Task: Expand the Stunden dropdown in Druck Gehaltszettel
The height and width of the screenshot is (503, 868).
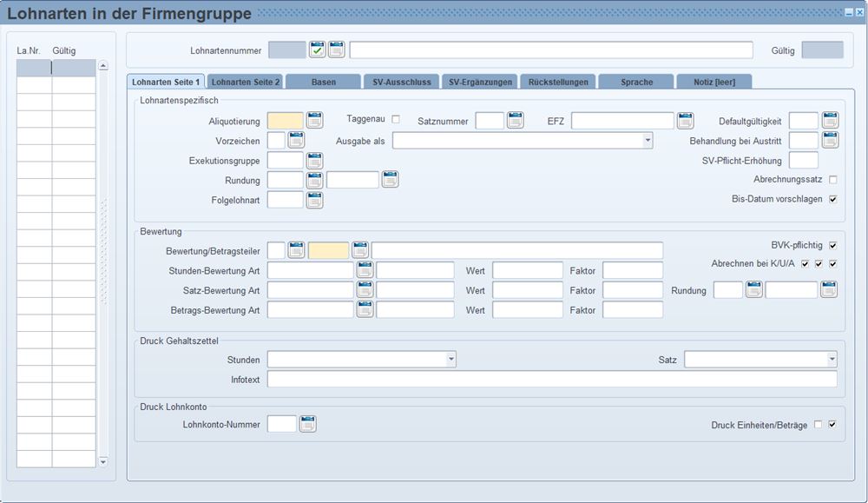Action: (x=451, y=359)
